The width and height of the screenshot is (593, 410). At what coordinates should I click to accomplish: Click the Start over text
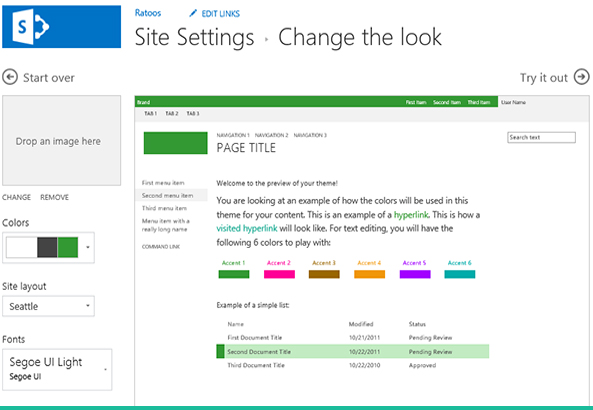click(x=49, y=78)
